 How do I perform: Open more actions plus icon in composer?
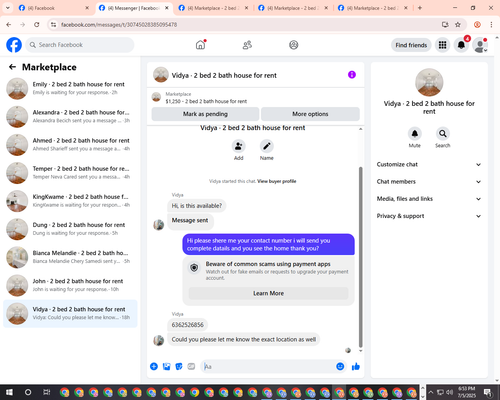154,367
